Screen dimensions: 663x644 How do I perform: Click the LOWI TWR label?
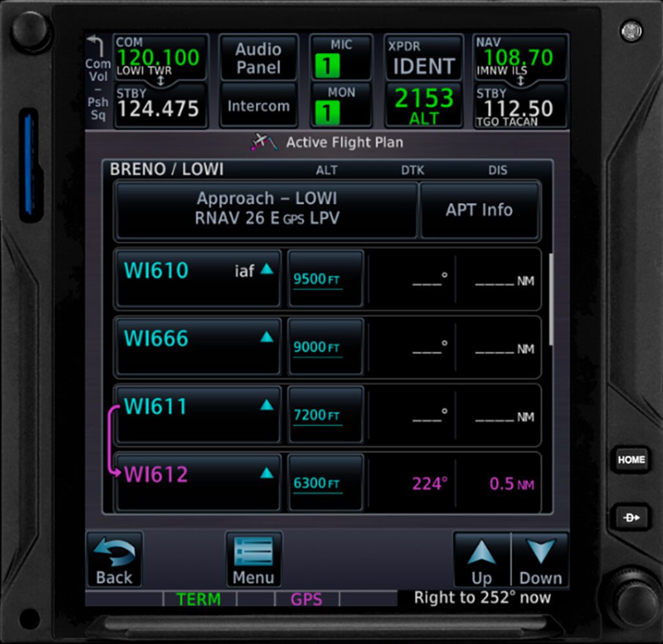point(144,71)
